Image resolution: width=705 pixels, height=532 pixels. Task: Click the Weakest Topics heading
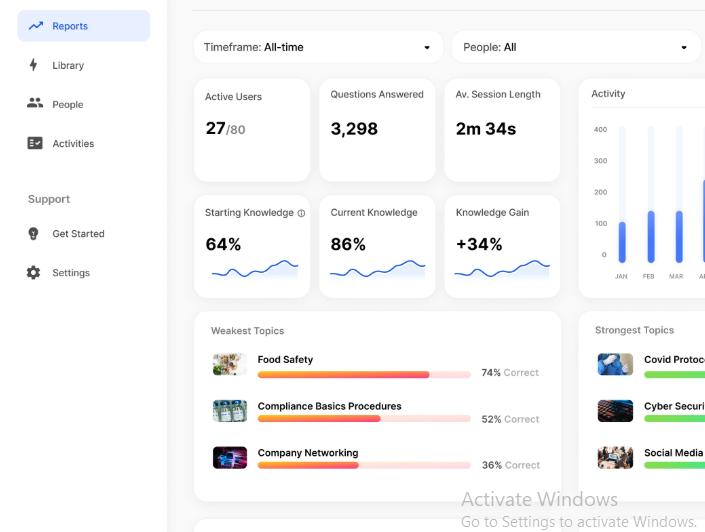click(247, 331)
